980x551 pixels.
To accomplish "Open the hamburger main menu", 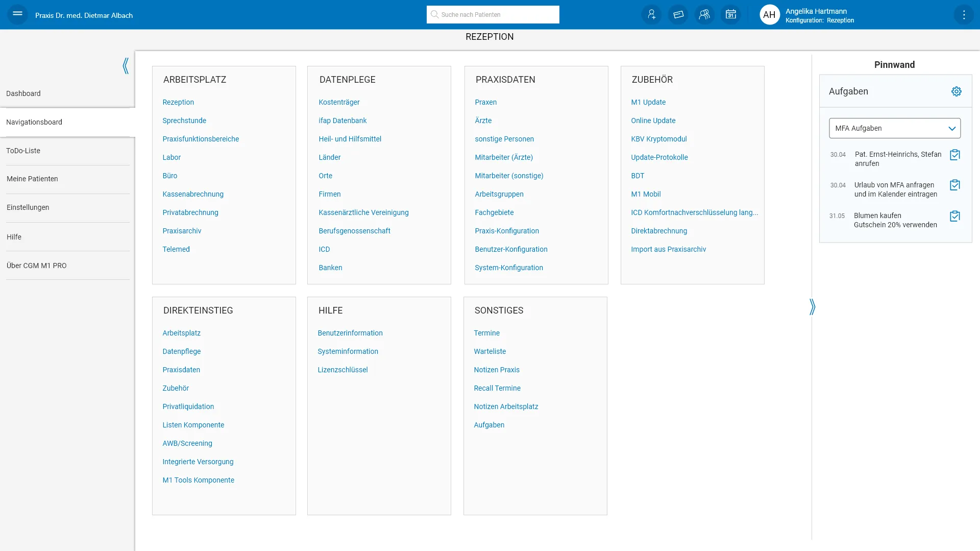I will coord(17,14).
